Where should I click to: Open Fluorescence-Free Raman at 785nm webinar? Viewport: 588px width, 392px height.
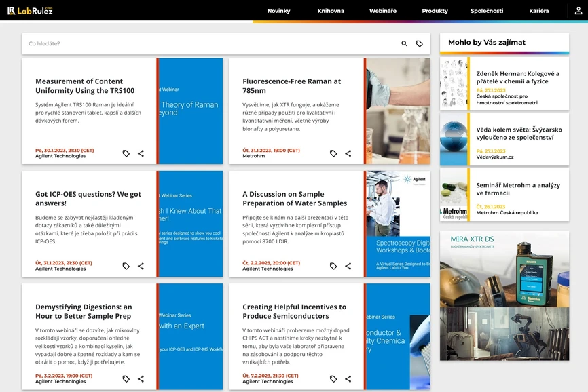point(292,85)
